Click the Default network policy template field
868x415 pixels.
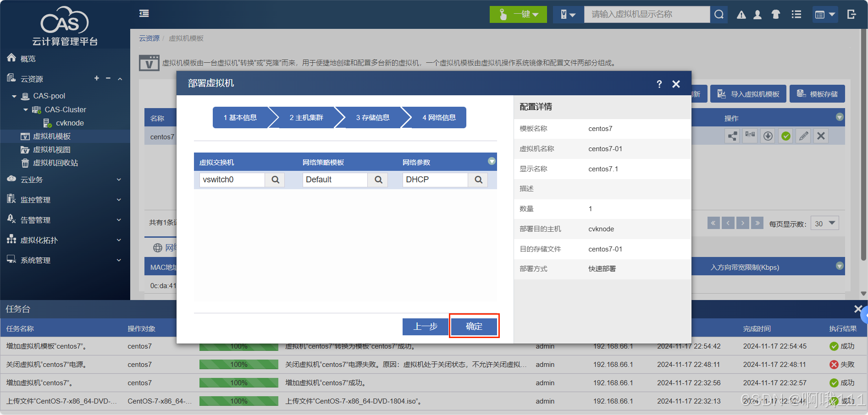pyautogui.click(x=335, y=180)
